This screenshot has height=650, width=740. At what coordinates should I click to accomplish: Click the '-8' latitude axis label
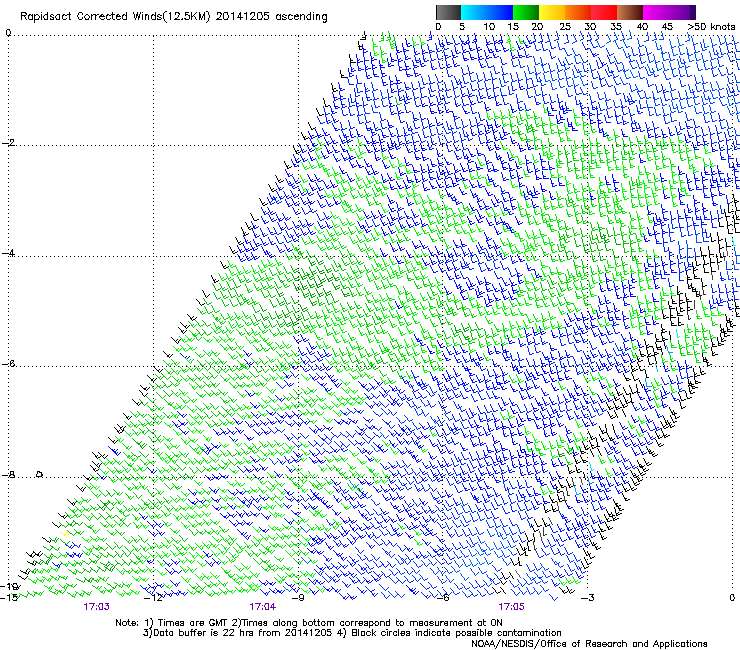(x=8, y=474)
